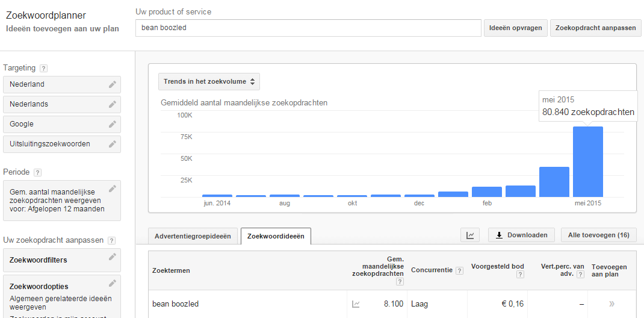Select the Zoekwoordideeën tab
The image size is (644, 318).
click(x=276, y=236)
